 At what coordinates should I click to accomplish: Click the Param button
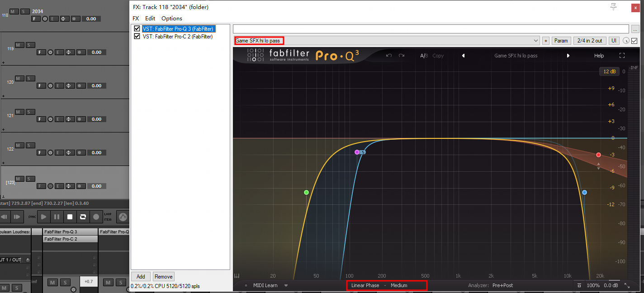pyautogui.click(x=561, y=41)
